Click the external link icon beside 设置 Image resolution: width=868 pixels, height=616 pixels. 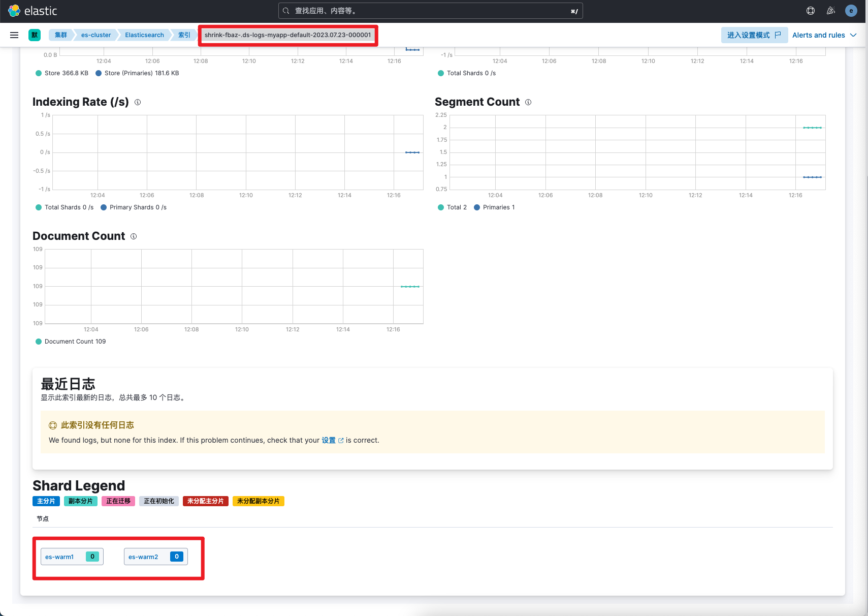(x=341, y=440)
